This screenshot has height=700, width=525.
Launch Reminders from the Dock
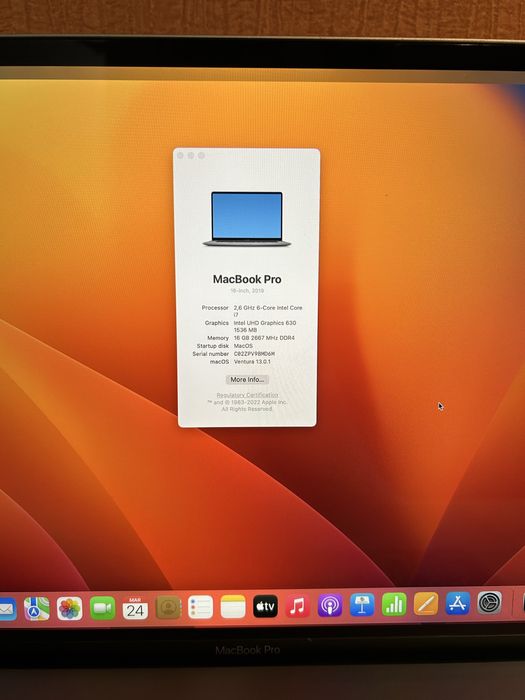point(200,607)
